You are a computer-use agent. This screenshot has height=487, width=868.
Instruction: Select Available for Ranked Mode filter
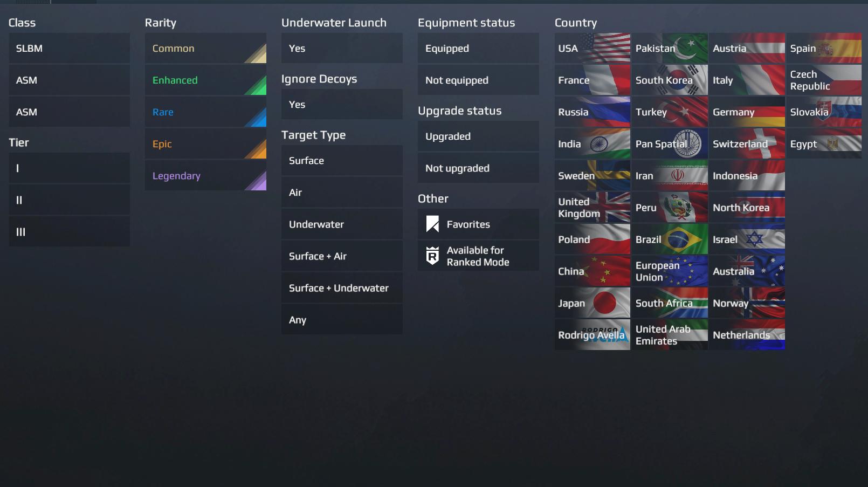[x=478, y=256]
